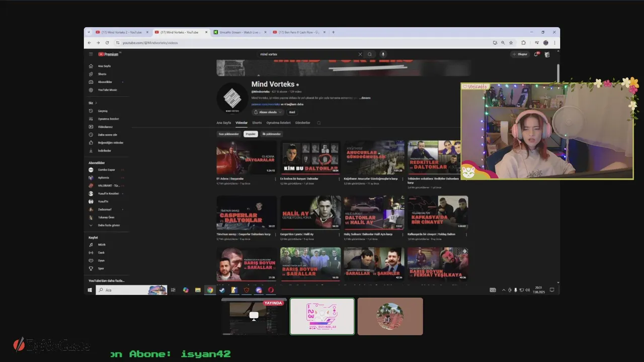Open File Explorer from the taskbar

point(198,290)
